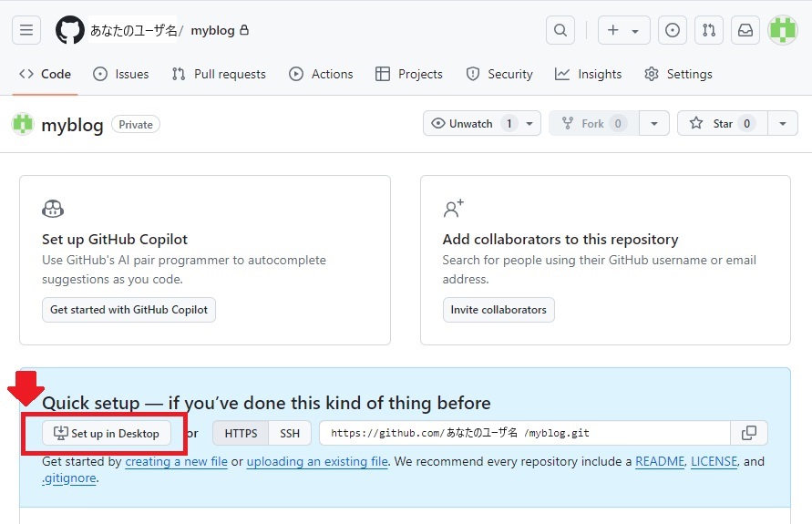
Task: View the Insights tab
Action: (589, 74)
